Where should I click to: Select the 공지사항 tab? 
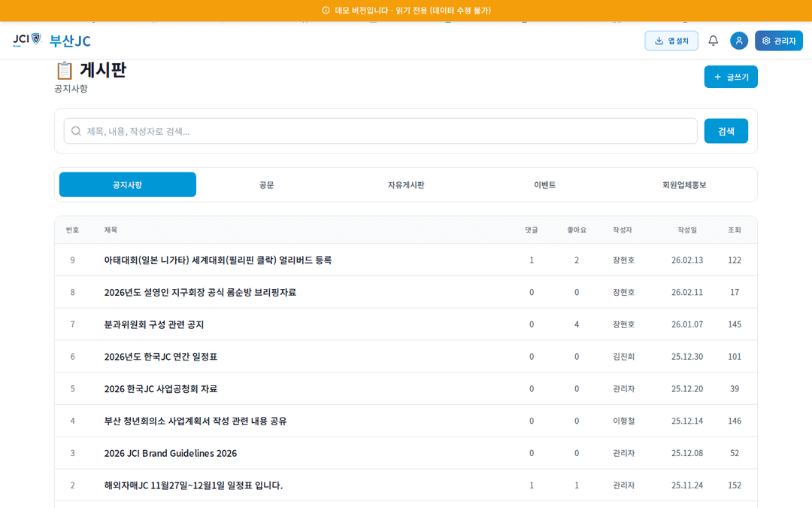(127, 184)
